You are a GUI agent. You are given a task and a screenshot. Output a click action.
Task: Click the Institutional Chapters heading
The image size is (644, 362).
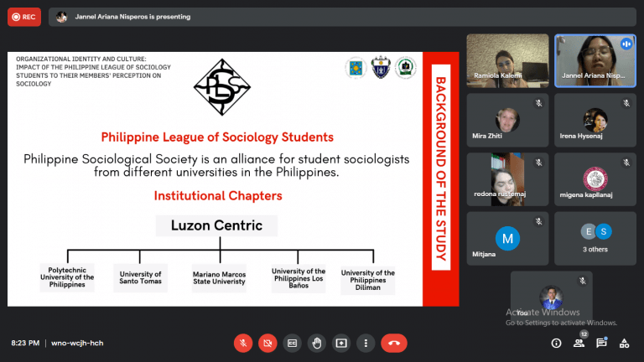tap(218, 196)
